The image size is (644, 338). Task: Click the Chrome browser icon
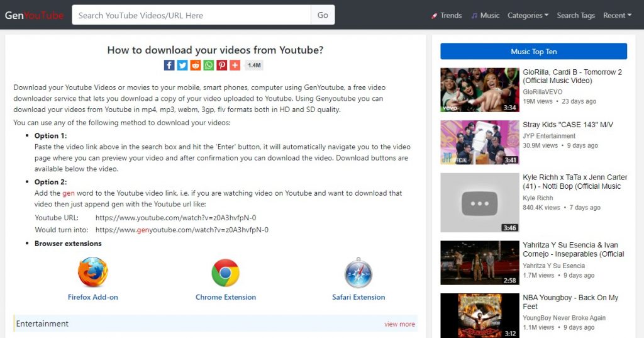click(226, 273)
